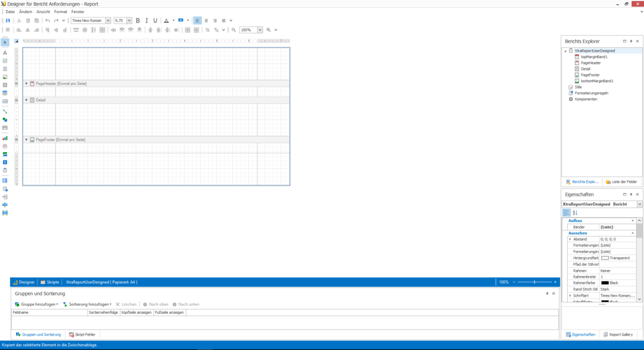The image size is (644, 350).
Task: Select the Chart control in toolbox
Action: coord(5,138)
